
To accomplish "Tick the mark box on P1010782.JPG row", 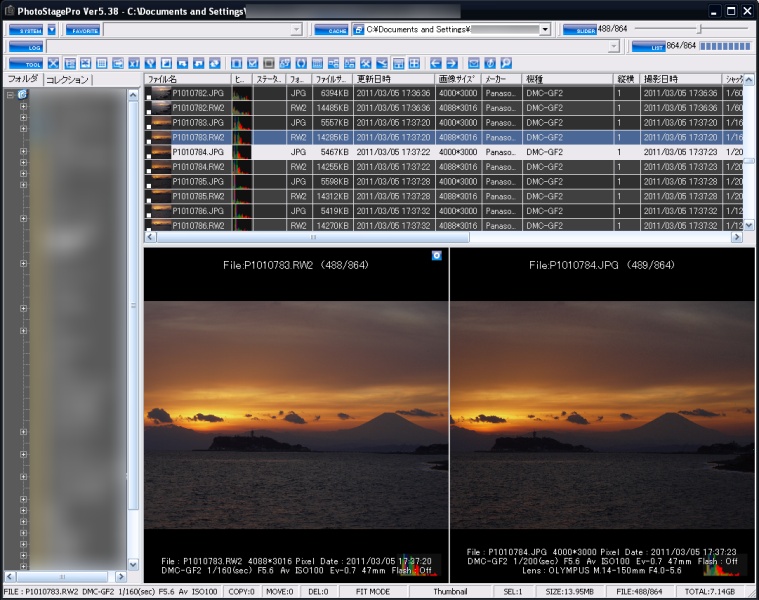I will 149,97.
